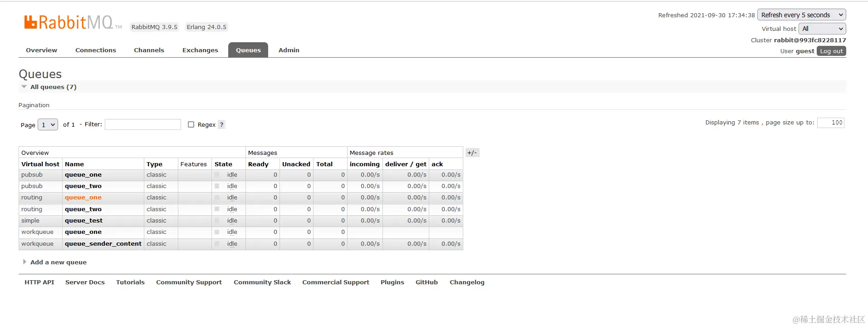Open queue_one in pubsub virtual host
Screen dimensions: 868x327
(83, 175)
